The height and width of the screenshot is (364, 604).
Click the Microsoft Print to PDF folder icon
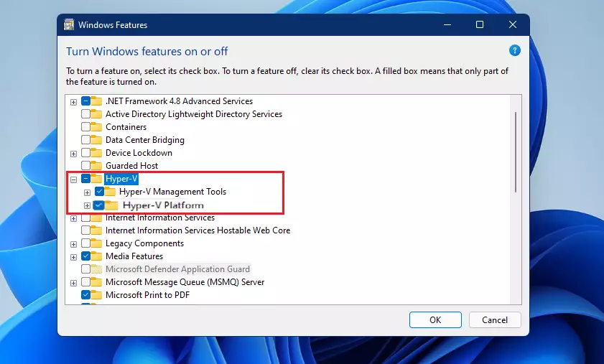[96, 294]
